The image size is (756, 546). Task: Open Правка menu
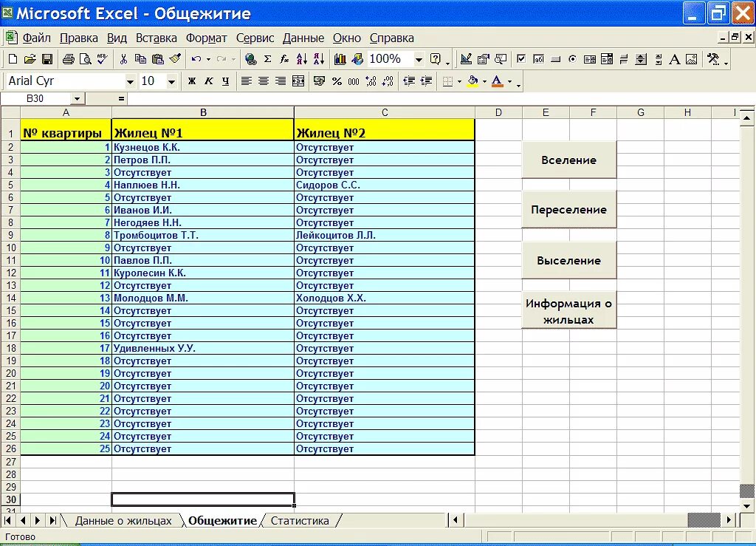pos(78,38)
